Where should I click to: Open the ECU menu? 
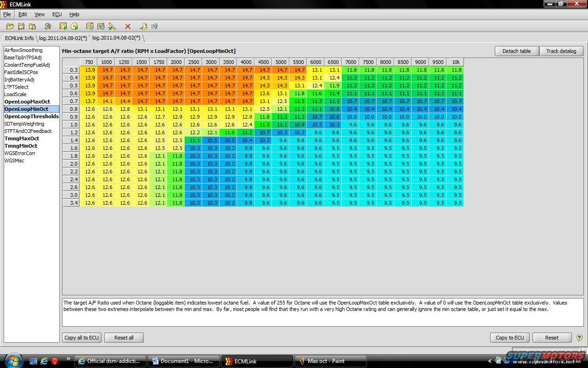pos(57,14)
